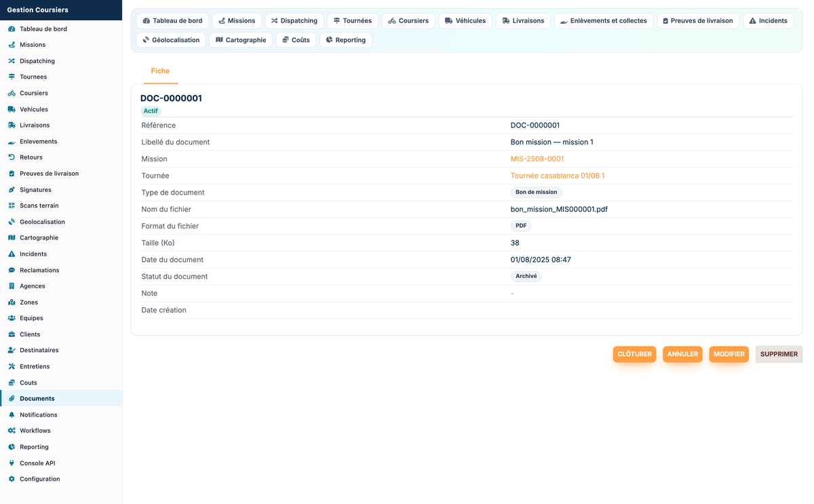Click the Cartographie map icon in sidebar
Viewport: 814px width, 504px height.
12,237
